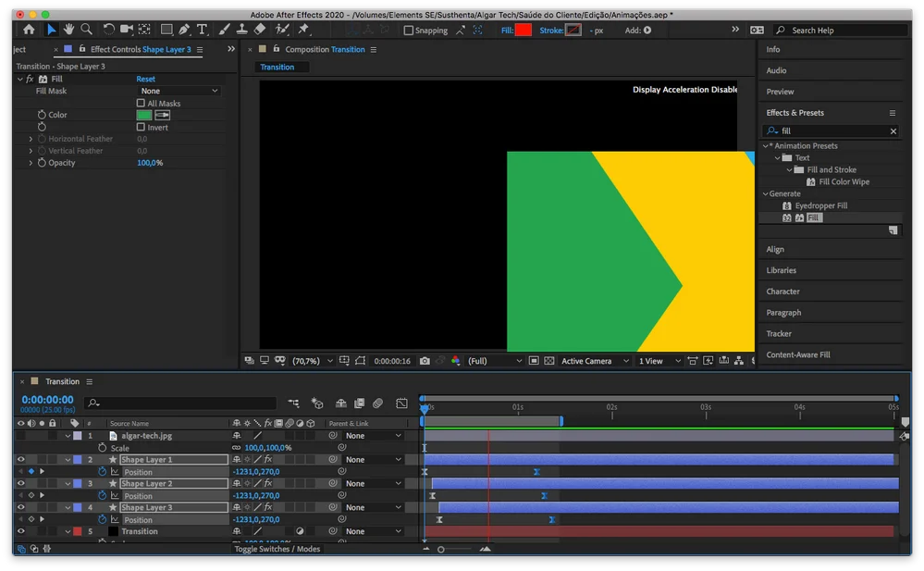Image resolution: width=924 pixels, height=571 pixels.
Task: Open the Fill Mask dropdown
Action: coord(176,91)
